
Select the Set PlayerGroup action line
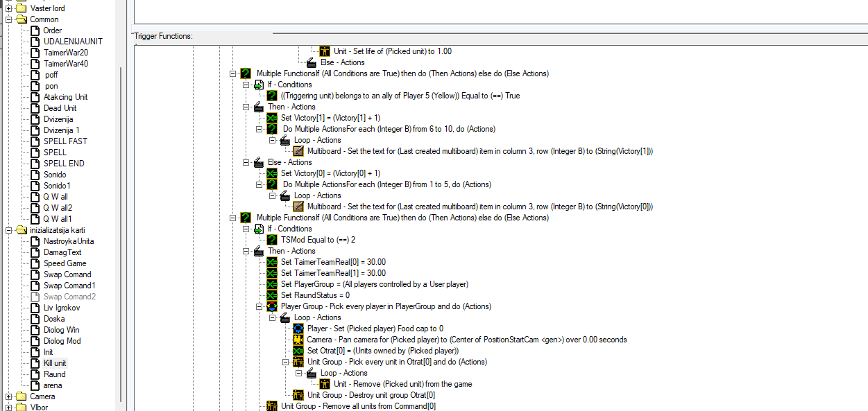pos(375,284)
